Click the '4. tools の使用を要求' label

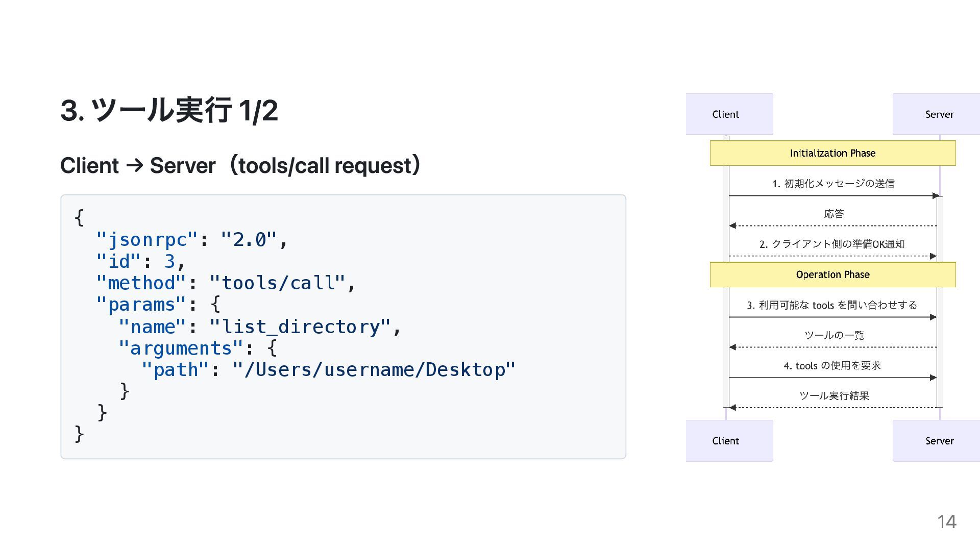pyautogui.click(x=832, y=365)
